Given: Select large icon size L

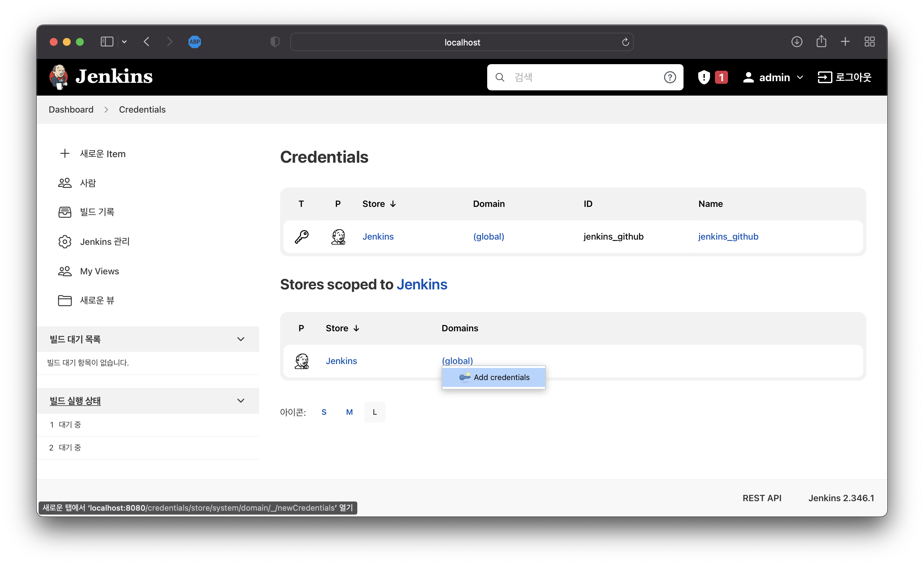Looking at the screenshot, I should pyautogui.click(x=375, y=412).
